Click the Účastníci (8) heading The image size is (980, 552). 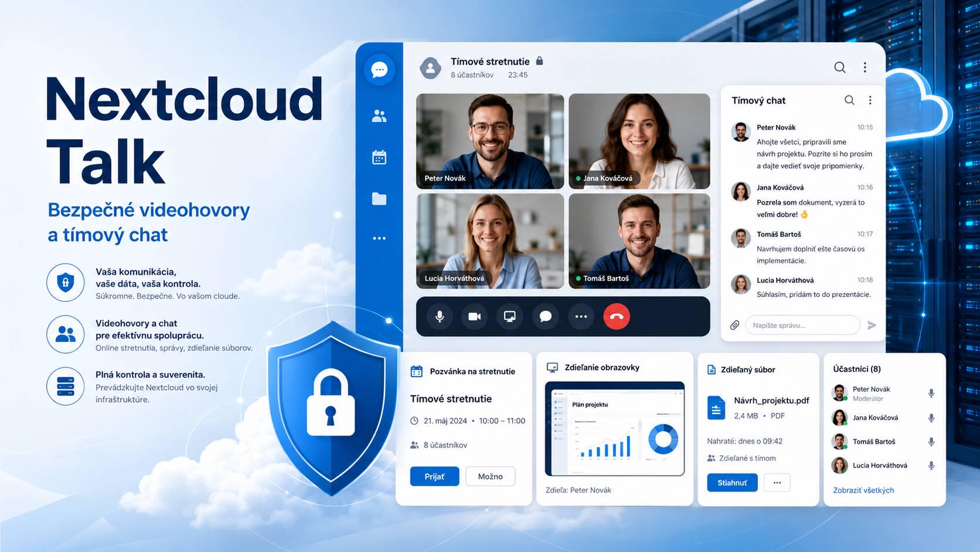(857, 369)
